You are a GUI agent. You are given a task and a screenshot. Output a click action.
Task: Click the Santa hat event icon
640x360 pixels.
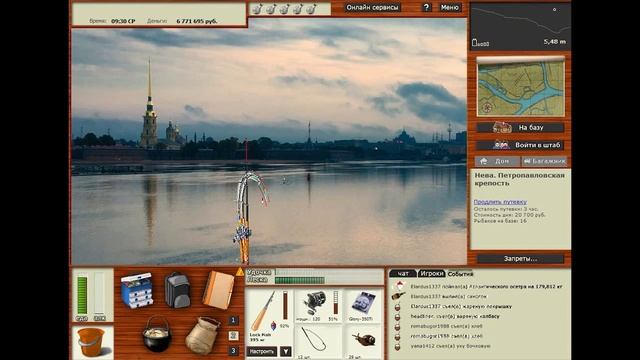(x=398, y=286)
